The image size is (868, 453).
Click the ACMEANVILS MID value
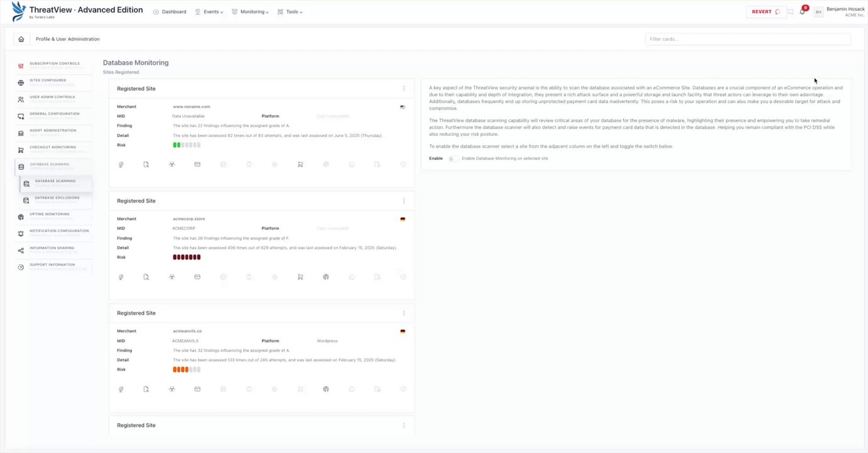coord(185,341)
